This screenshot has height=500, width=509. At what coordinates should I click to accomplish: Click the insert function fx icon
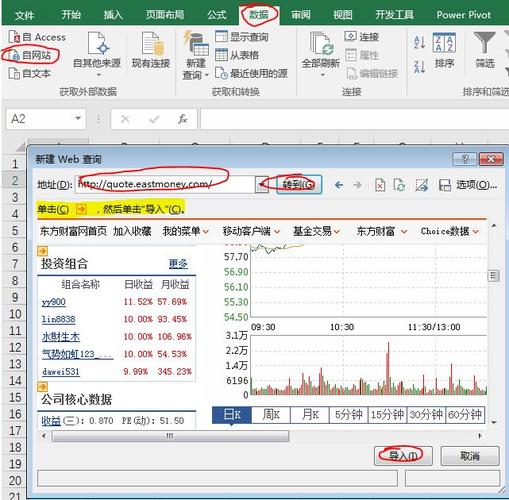click(x=183, y=119)
